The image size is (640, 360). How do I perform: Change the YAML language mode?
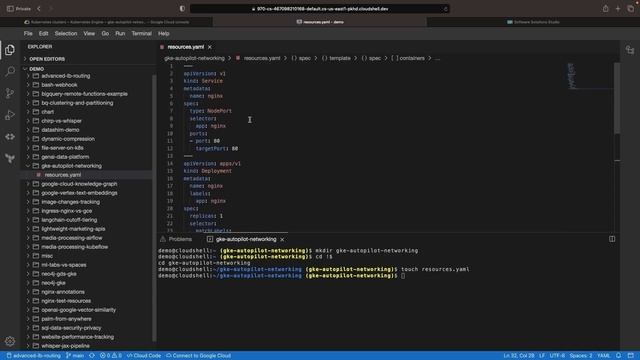point(604,356)
